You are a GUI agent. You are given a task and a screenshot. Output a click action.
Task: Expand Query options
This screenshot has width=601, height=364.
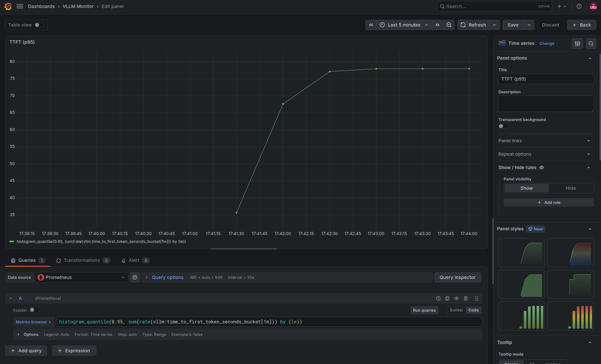click(167, 277)
